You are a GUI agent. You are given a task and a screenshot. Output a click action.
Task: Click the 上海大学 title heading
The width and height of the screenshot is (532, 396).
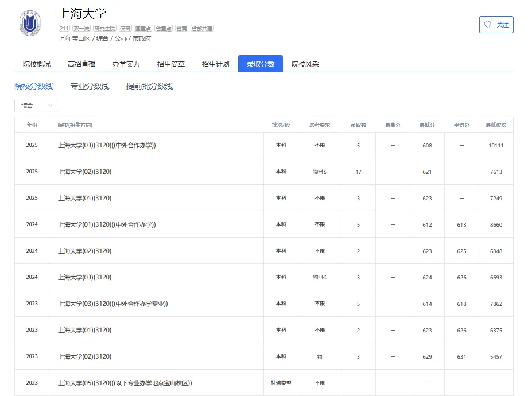[x=83, y=14]
